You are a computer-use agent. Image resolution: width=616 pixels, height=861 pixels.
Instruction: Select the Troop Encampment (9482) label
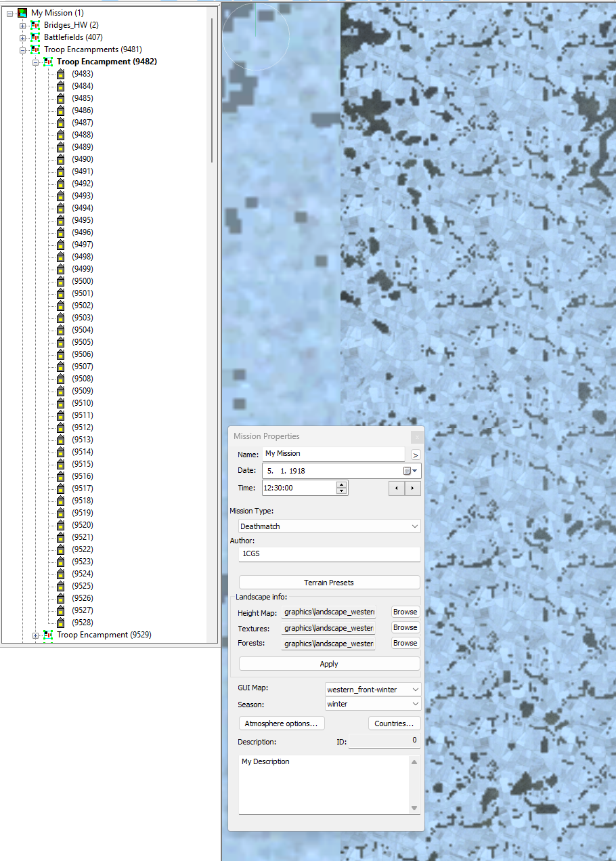[x=107, y=62]
